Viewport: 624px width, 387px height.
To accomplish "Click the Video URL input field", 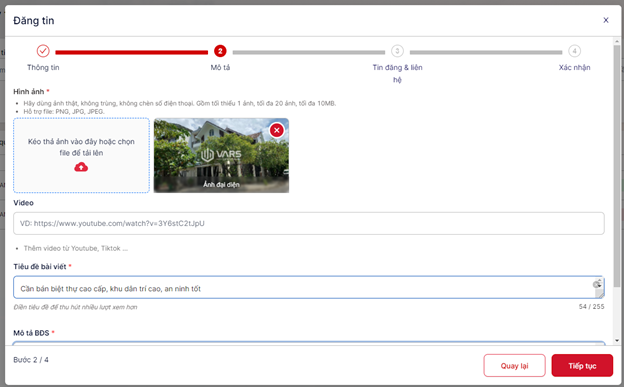I will click(x=309, y=223).
